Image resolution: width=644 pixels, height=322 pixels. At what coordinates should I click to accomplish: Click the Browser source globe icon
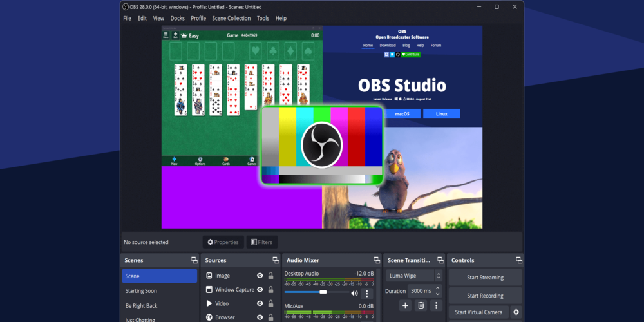(209, 317)
